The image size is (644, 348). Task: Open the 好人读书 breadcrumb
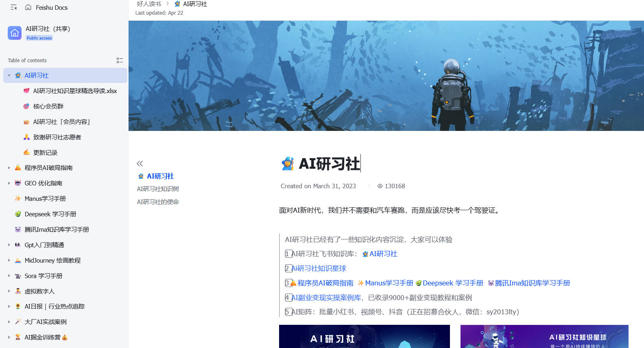(149, 4)
